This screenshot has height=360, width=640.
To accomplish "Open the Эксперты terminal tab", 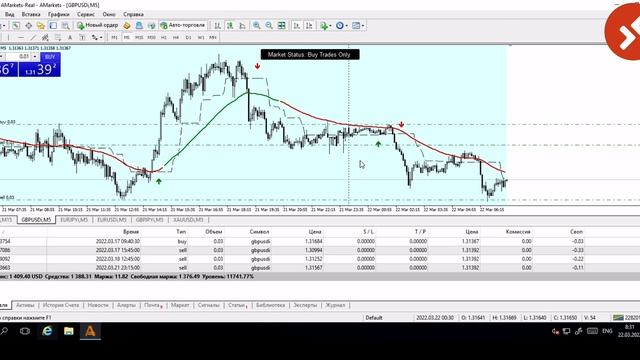I will coord(305,305).
